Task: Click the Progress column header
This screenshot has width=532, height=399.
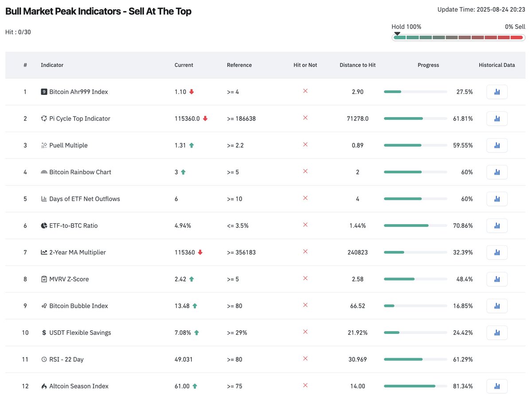Action: [x=428, y=65]
